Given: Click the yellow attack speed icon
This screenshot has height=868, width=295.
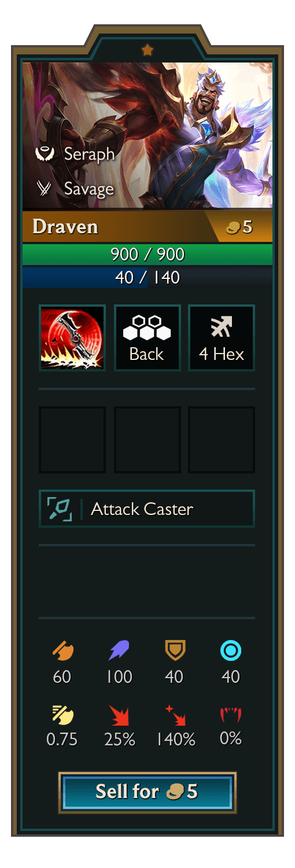Looking at the screenshot, I should [62, 715].
